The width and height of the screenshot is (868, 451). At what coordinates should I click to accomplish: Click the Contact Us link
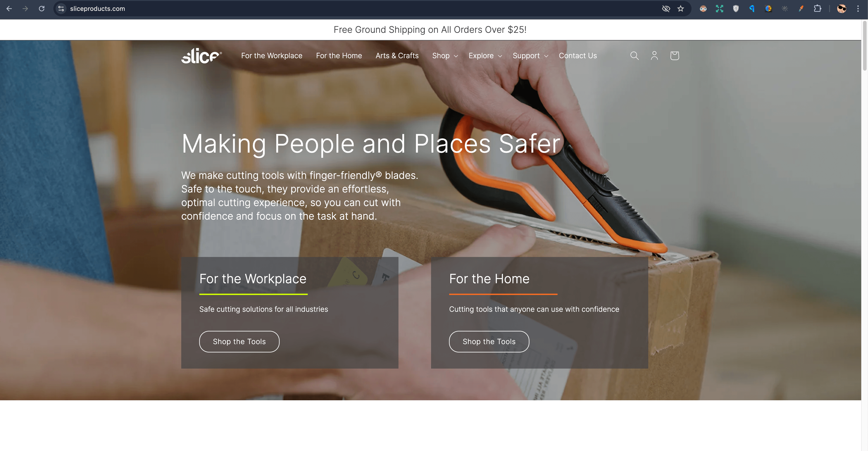[577, 56]
